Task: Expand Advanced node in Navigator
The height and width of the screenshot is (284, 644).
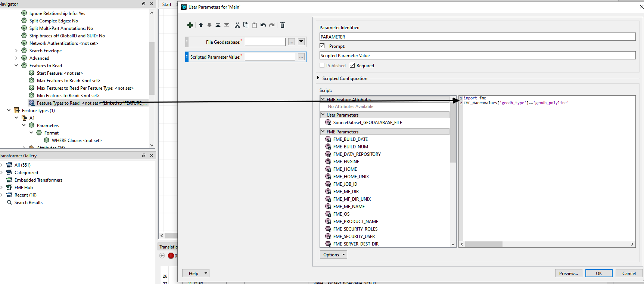Action: coord(16,58)
